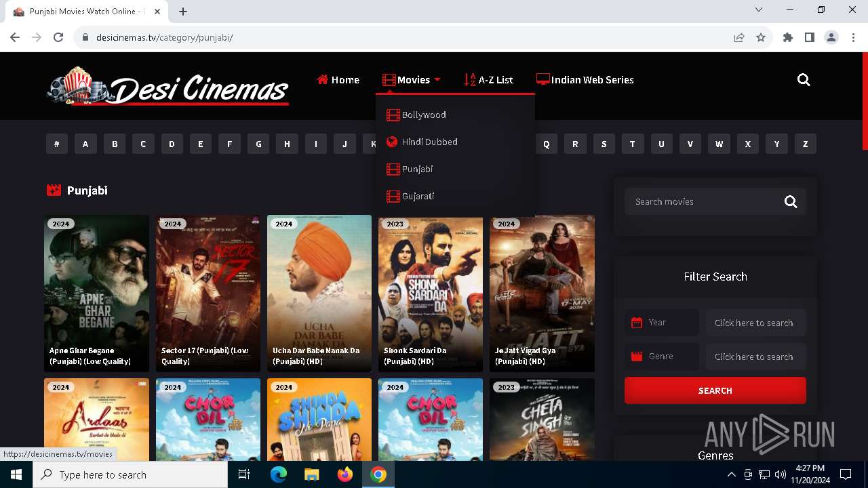
Task: Go to Indian Web Series page
Action: 585,80
